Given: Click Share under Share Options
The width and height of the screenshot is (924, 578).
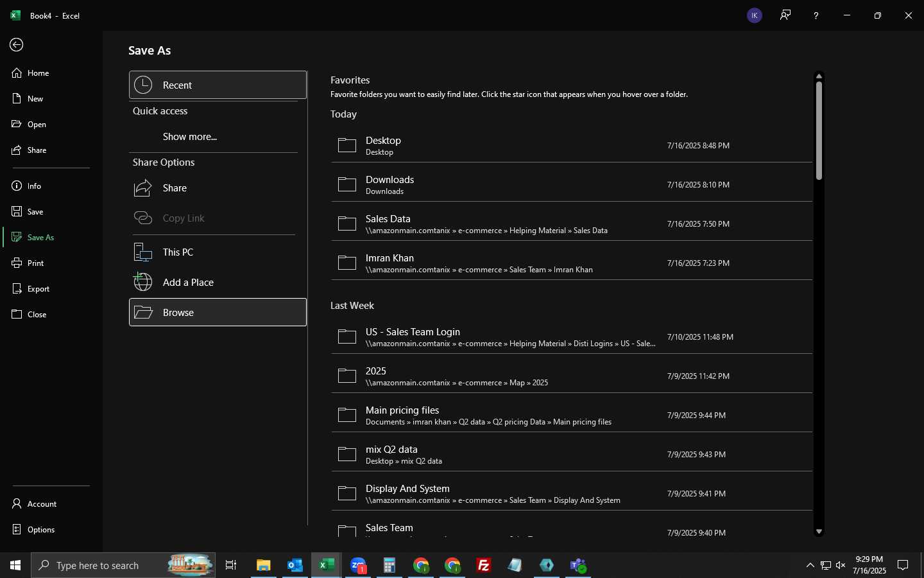Looking at the screenshot, I should [218, 188].
